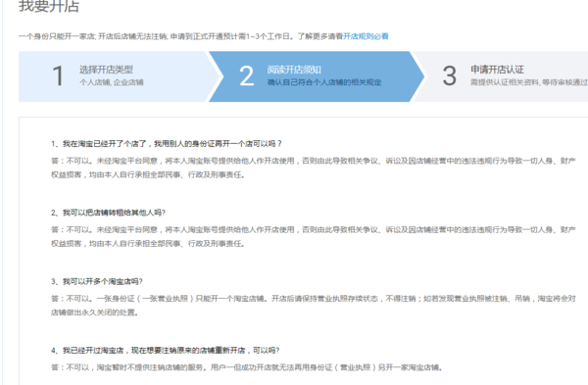Click the 需提供认证相关资料 step subtitle
The width and height of the screenshot is (588, 385).
point(529,82)
